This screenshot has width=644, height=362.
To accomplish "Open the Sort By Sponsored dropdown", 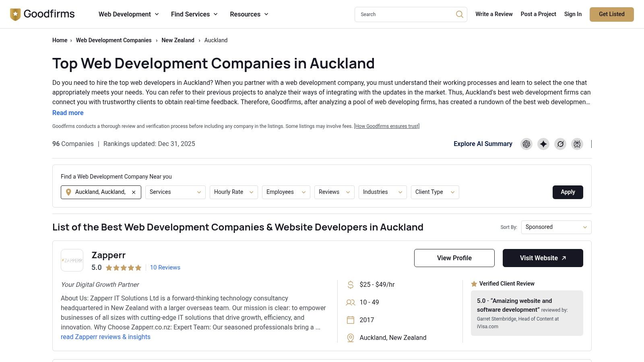I will pyautogui.click(x=556, y=227).
